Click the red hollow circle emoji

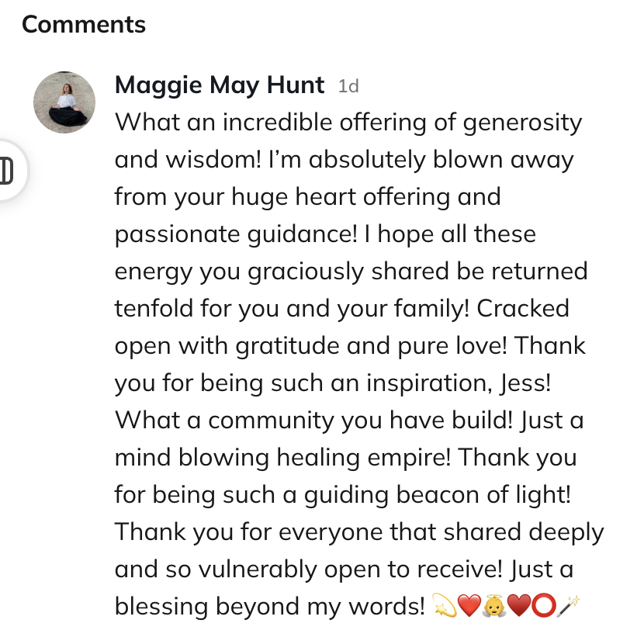(543, 606)
